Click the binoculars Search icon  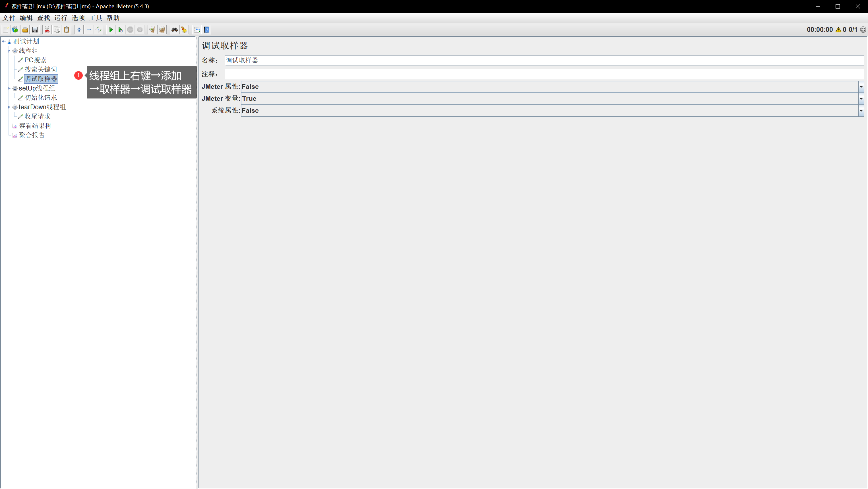click(174, 30)
